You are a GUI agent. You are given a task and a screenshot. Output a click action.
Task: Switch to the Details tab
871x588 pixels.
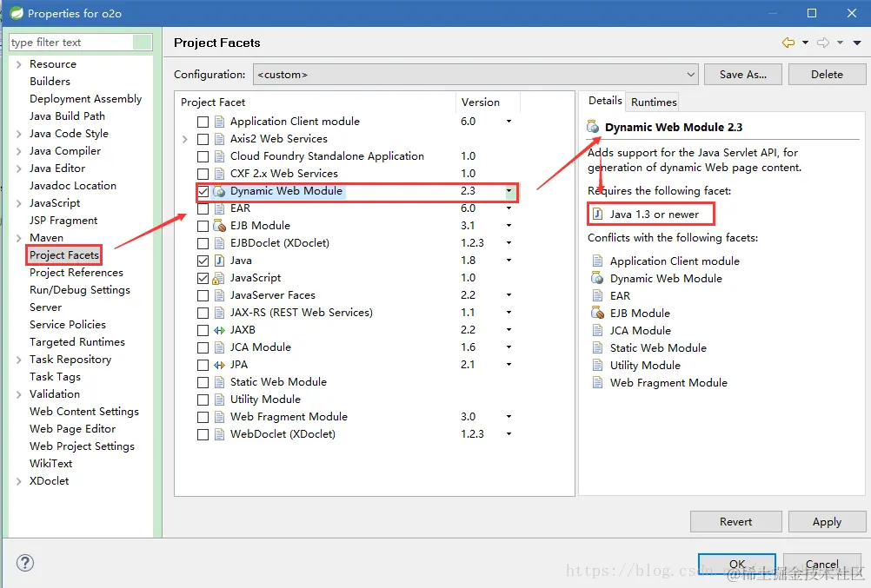(x=605, y=101)
